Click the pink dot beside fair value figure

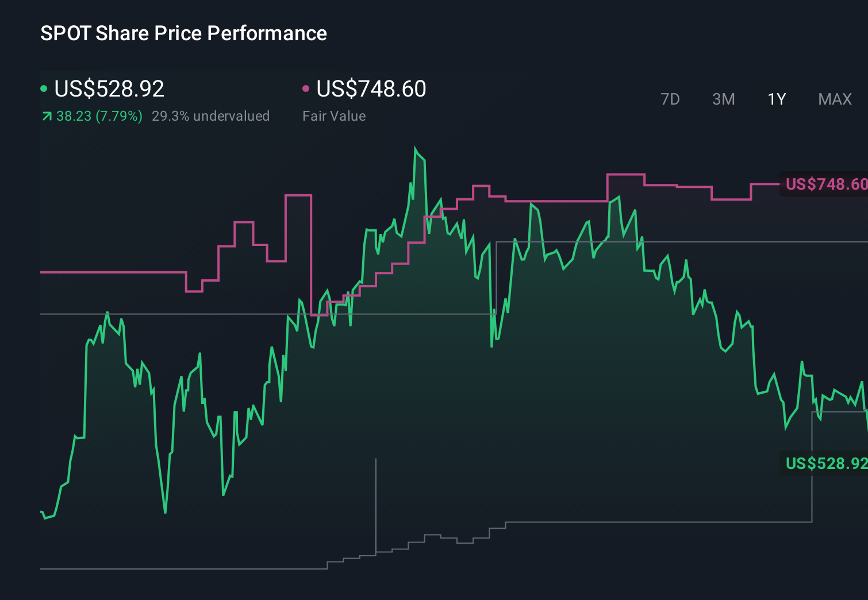pos(306,89)
